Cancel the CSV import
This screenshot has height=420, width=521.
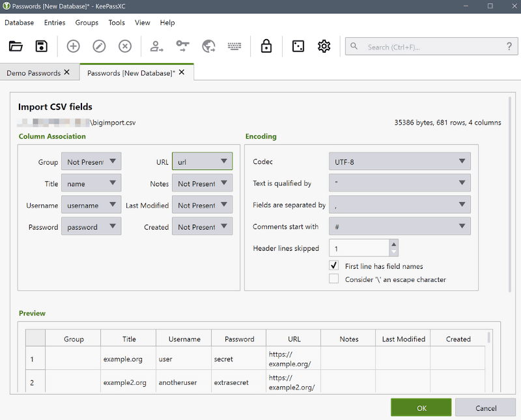click(x=485, y=408)
